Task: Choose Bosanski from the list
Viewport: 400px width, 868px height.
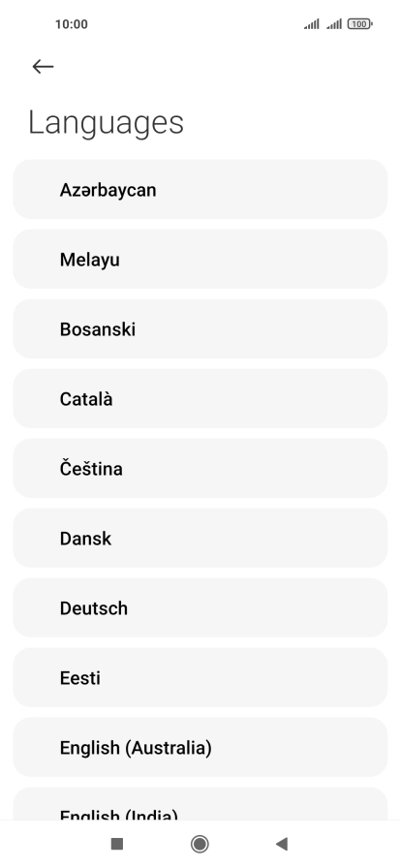Action: tap(200, 328)
